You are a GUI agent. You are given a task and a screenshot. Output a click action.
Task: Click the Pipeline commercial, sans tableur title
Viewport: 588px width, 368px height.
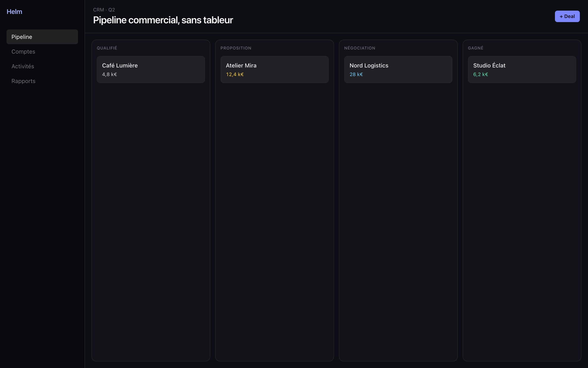[x=163, y=20]
